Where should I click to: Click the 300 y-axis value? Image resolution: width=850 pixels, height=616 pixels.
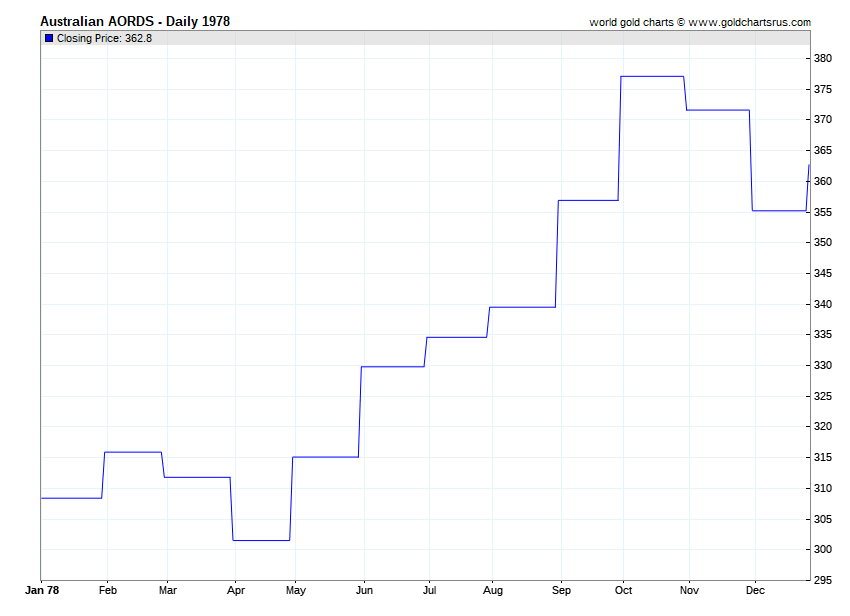[823, 549]
